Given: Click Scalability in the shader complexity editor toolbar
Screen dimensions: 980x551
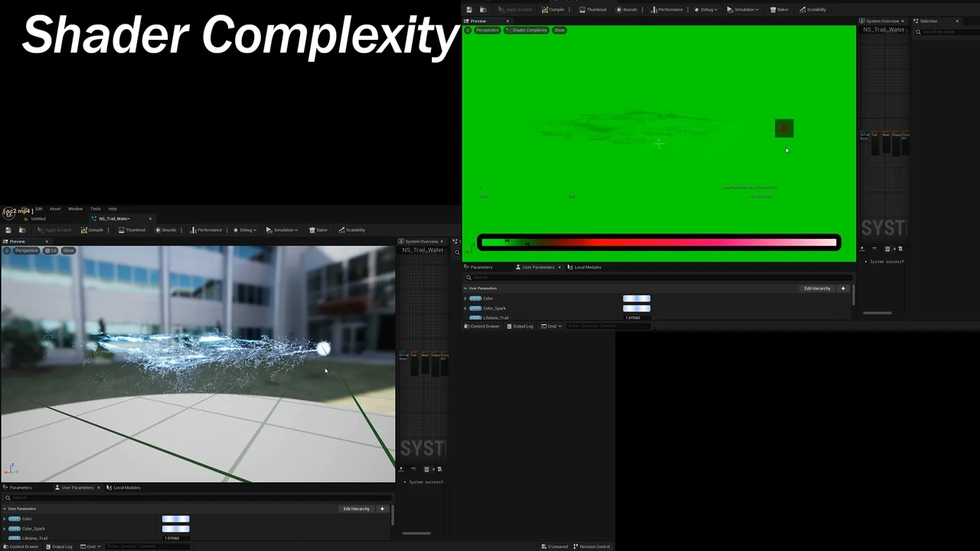Looking at the screenshot, I should pyautogui.click(x=813, y=9).
